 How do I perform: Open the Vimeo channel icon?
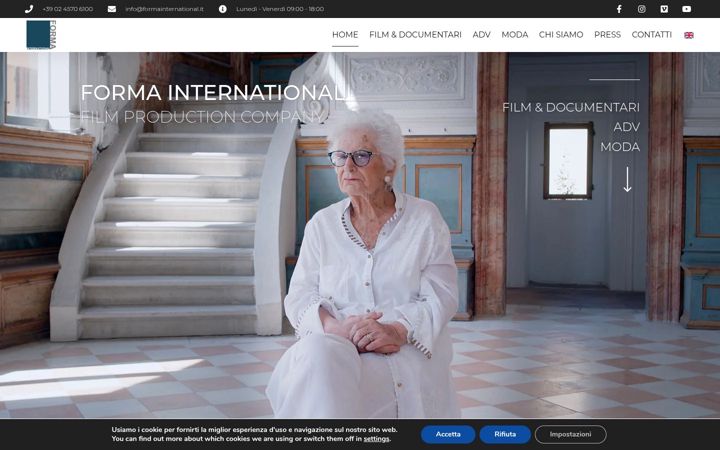tap(664, 9)
